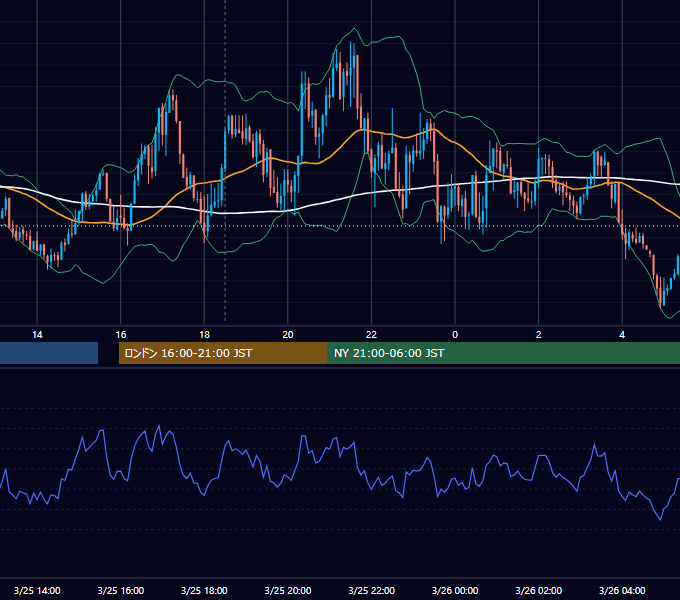Click the blue session bar before ロンドン
The image size is (680, 600).
49,353
